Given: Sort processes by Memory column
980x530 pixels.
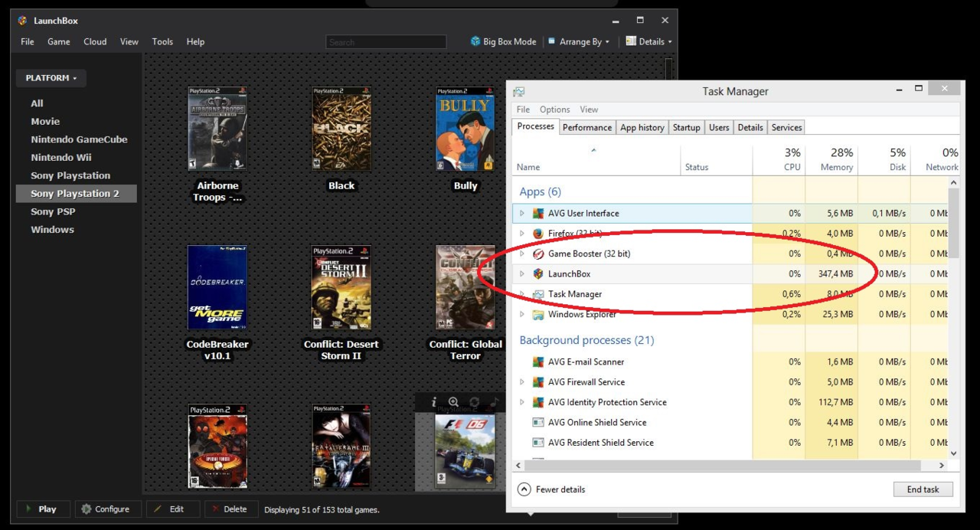Looking at the screenshot, I should [831, 159].
